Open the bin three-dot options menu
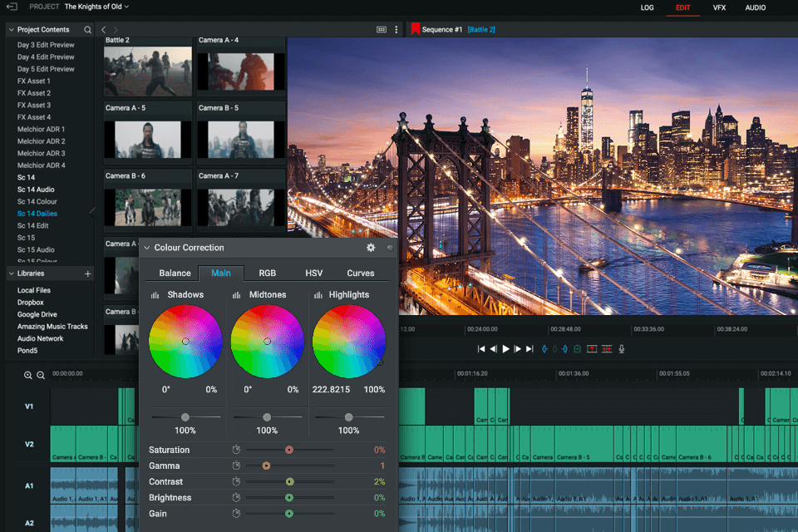The image size is (798, 532). 396,29
